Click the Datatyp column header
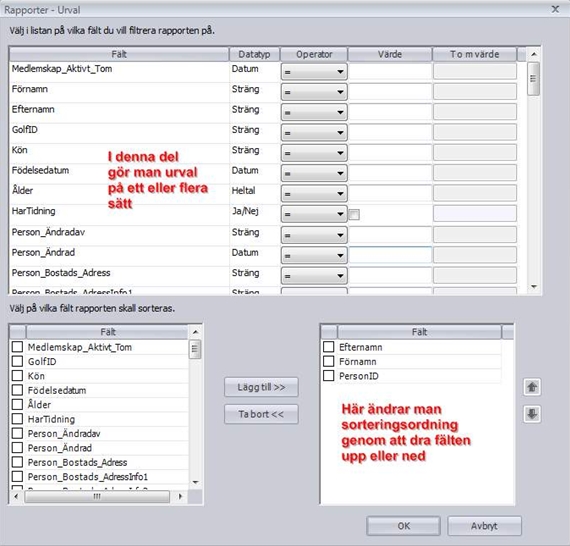Image resolution: width=570 pixels, height=546 pixels. pos(254,54)
